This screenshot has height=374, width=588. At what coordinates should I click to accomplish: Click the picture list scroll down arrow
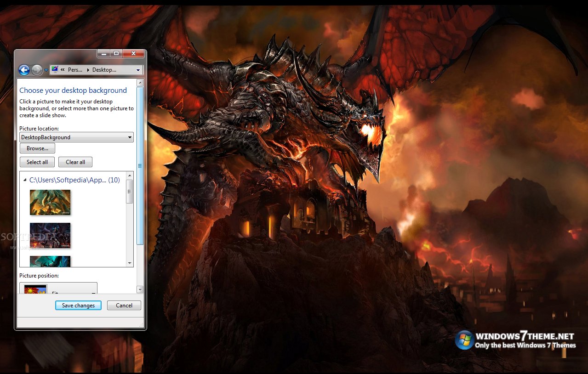[x=130, y=263]
